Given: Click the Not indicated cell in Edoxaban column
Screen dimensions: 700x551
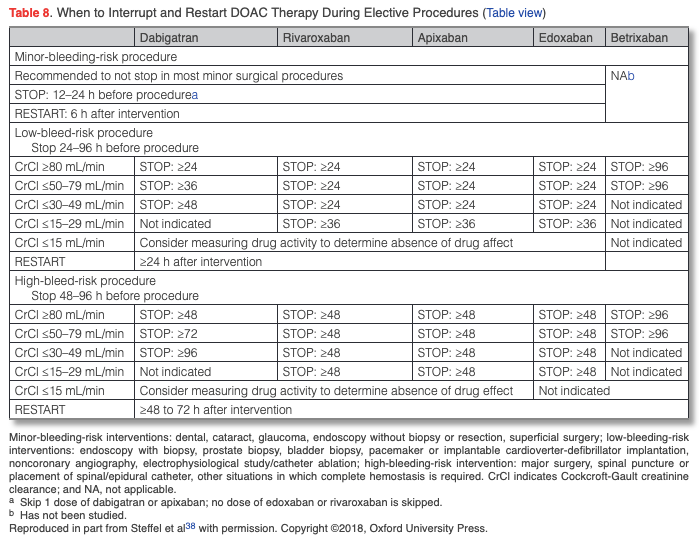Looking at the screenshot, I should [573, 391].
